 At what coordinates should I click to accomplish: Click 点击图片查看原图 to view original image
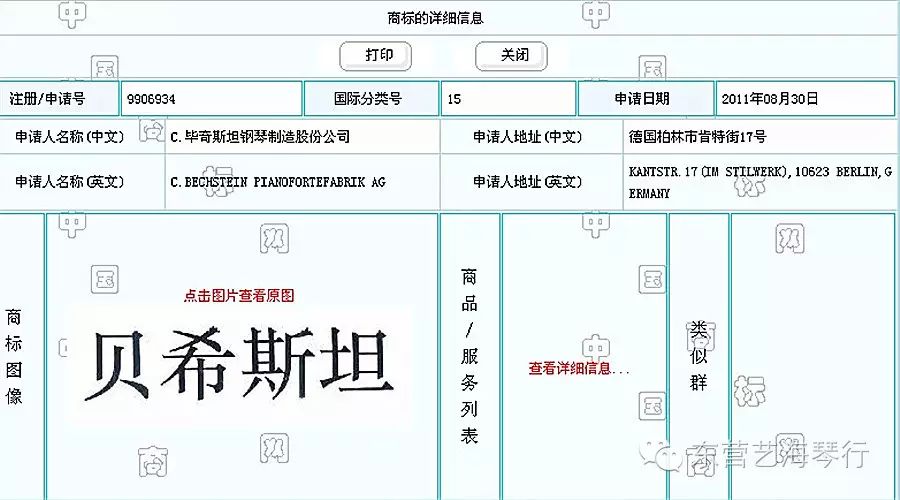click(239, 296)
